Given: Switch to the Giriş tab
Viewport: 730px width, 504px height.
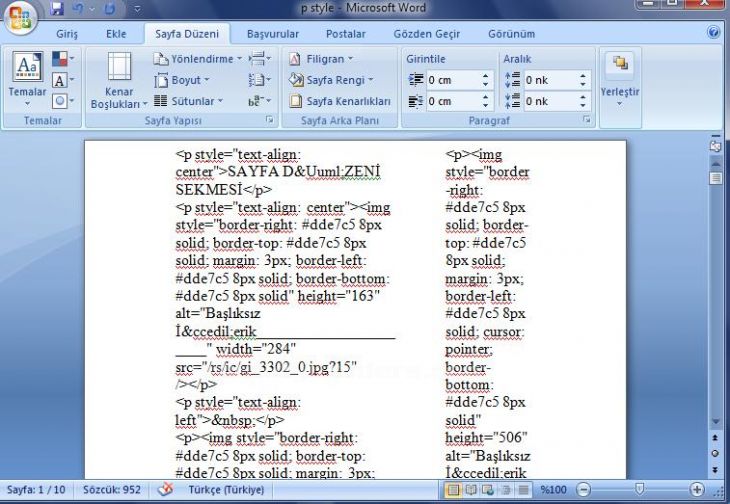Looking at the screenshot, I should coord(67,34).
